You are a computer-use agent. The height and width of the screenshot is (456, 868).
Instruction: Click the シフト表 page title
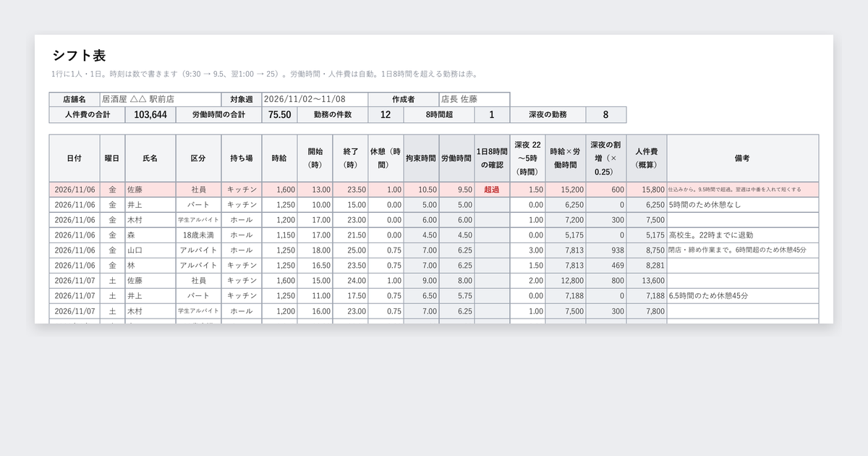click(x=80, y=56)
